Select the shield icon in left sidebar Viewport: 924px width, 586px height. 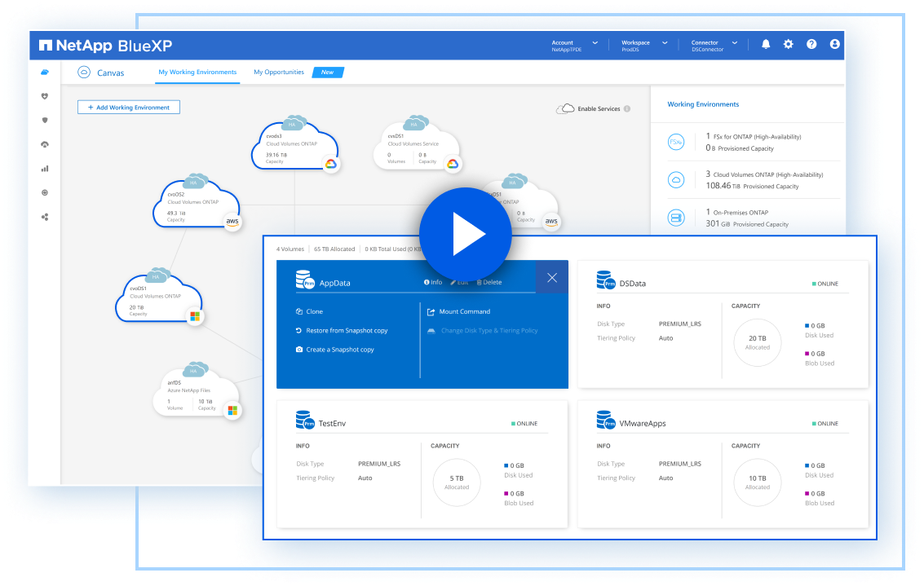click(x=45, y=120)
